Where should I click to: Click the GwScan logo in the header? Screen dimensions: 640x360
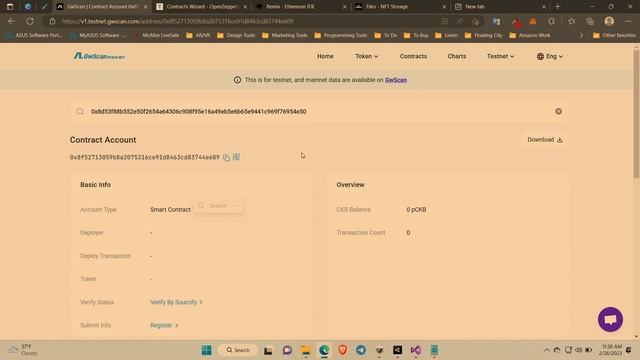tap(99, 56)
